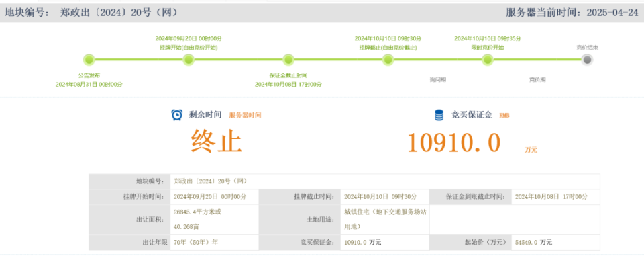
Task: Click the 服务器当前时间 2025-04-24 text
Action: (572, 13)
